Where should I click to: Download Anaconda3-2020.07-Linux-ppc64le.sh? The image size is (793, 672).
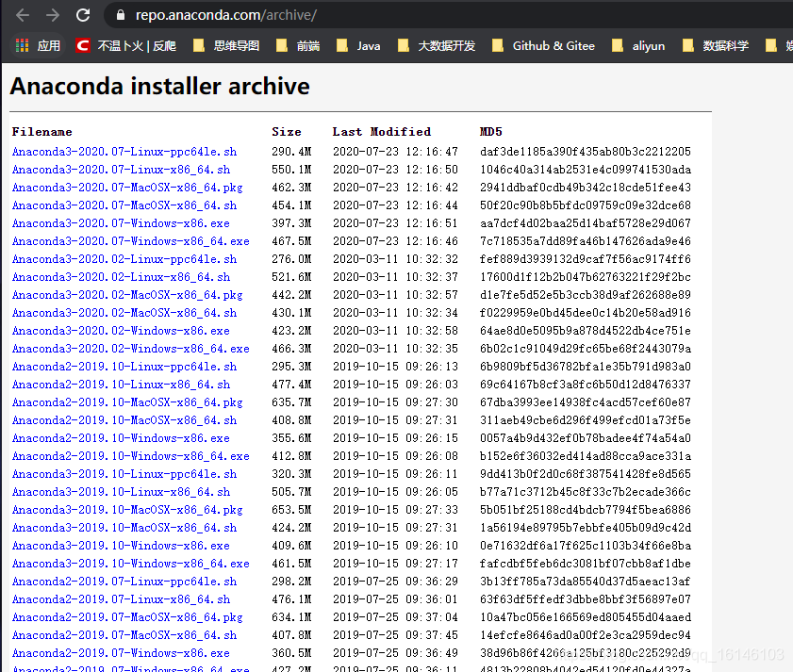[124, 152]
